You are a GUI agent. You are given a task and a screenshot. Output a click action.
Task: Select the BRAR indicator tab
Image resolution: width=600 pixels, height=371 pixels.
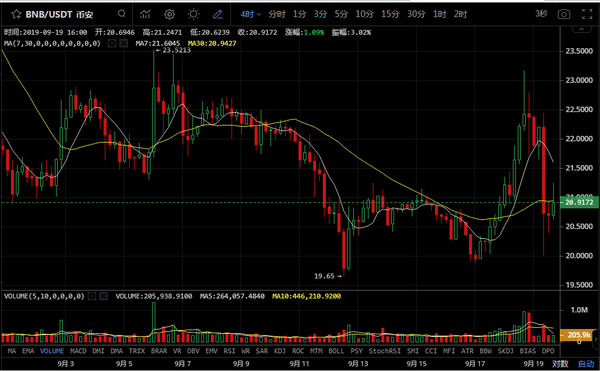[x=159, y=351]
